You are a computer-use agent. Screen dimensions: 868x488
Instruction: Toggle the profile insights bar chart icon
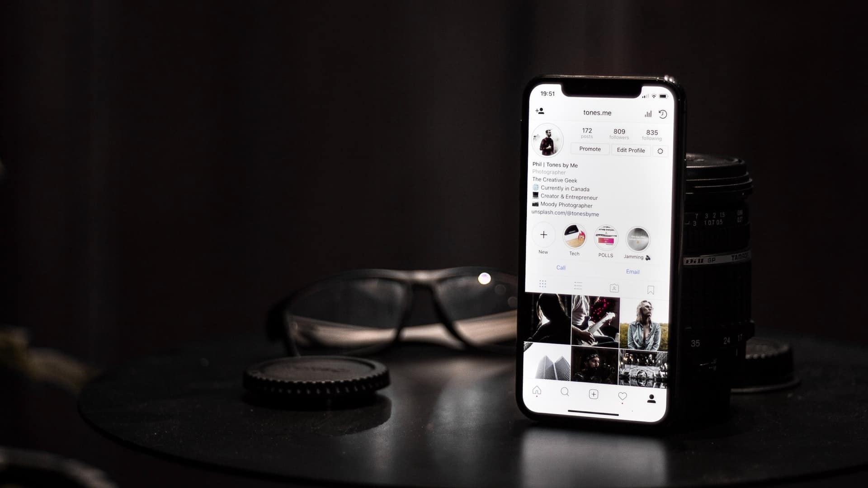pos(647,114)
